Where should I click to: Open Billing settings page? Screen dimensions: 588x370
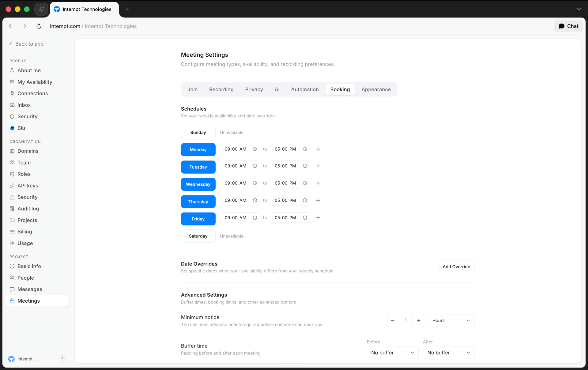(37, 232)
